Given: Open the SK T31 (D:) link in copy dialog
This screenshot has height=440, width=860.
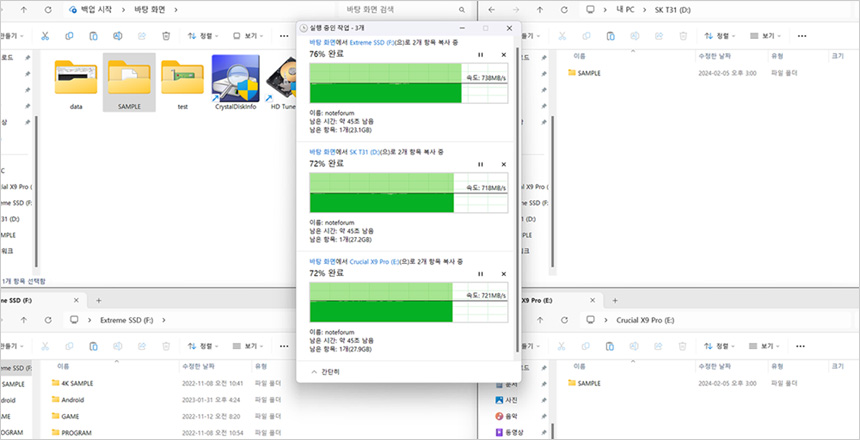Looking at the screenshot, I should click(365, 152).
